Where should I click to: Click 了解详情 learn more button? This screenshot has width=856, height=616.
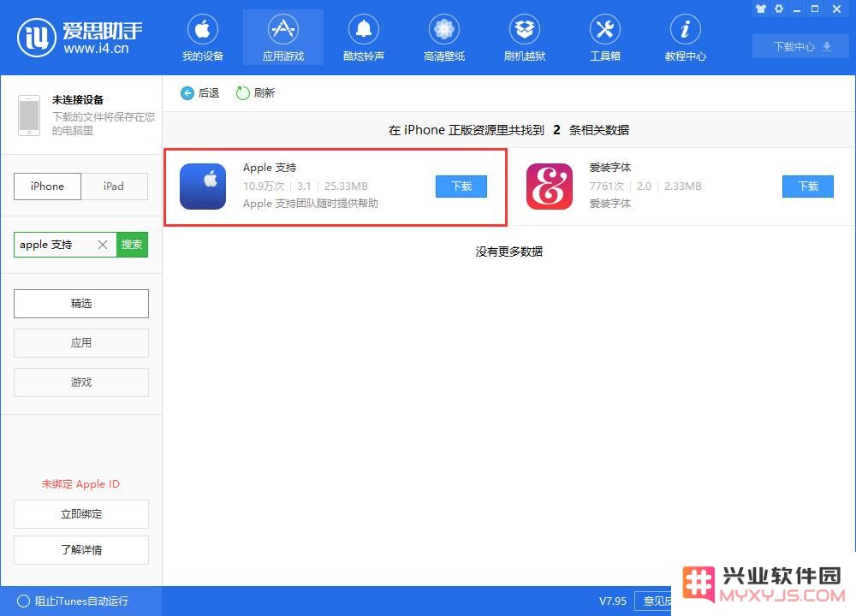click(81, 550)
